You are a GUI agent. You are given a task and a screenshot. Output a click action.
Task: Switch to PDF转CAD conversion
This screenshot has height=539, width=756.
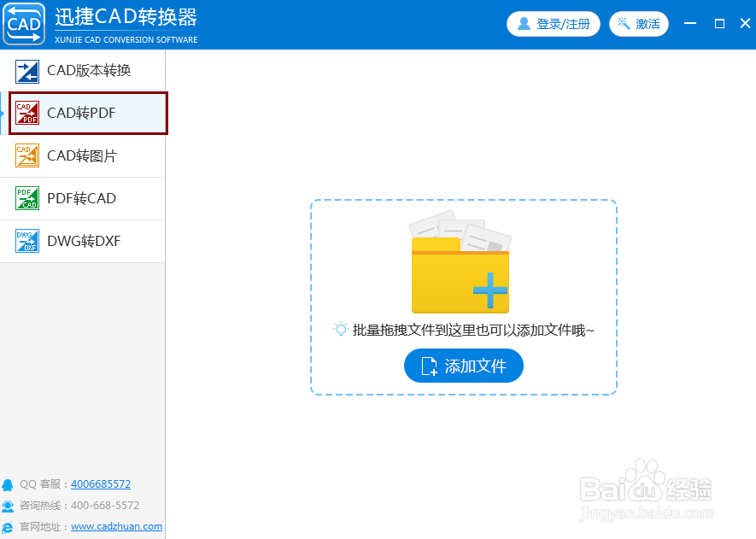(83, 199)
